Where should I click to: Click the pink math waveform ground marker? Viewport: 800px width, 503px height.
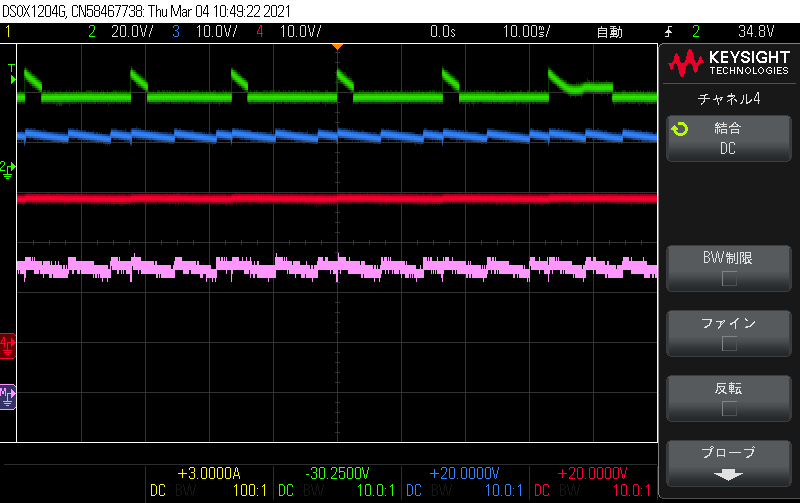click(8, 397)
